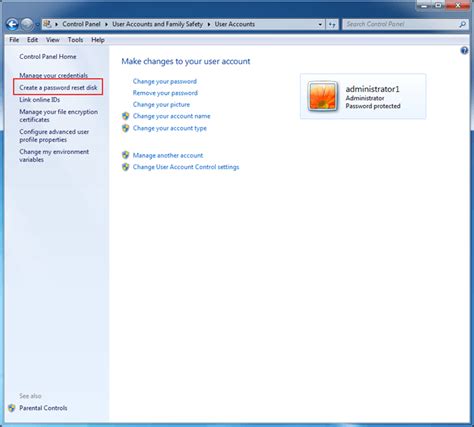474x427 pixels.
Task: Click the Back navigation arrow button
Action: pos(12,24)
